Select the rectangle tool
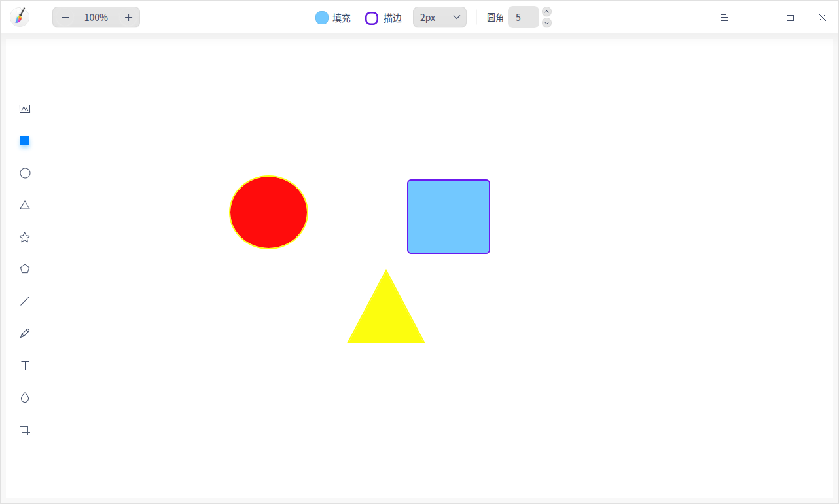The image size is (839, 504). 25,141
